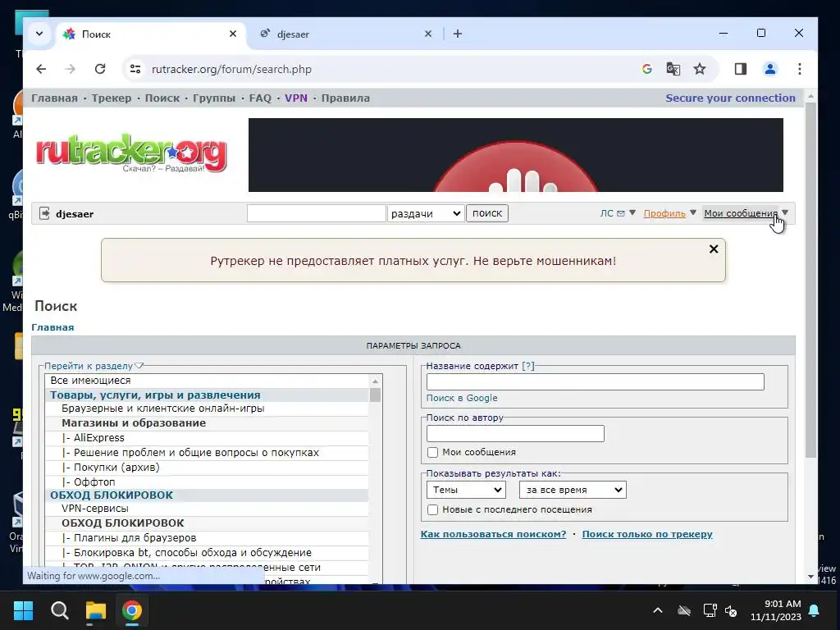This screenshot has width=840, height=630.
Task: Open Главная in top navigation
Action: coord(54,98)
